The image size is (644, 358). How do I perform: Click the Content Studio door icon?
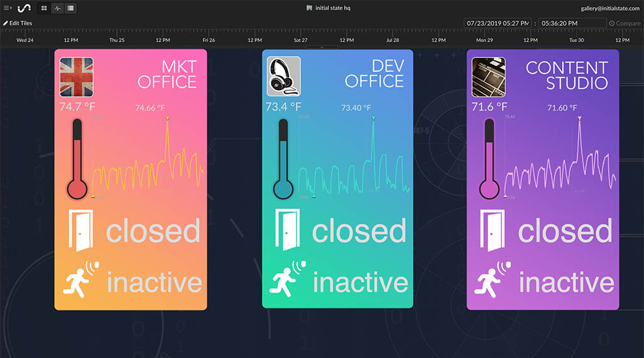click(492, 231)
